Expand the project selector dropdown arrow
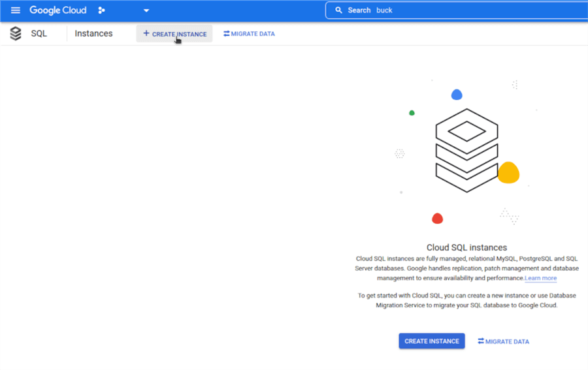The height and width of the screenshot is (370, 588). tap(146, 10)
